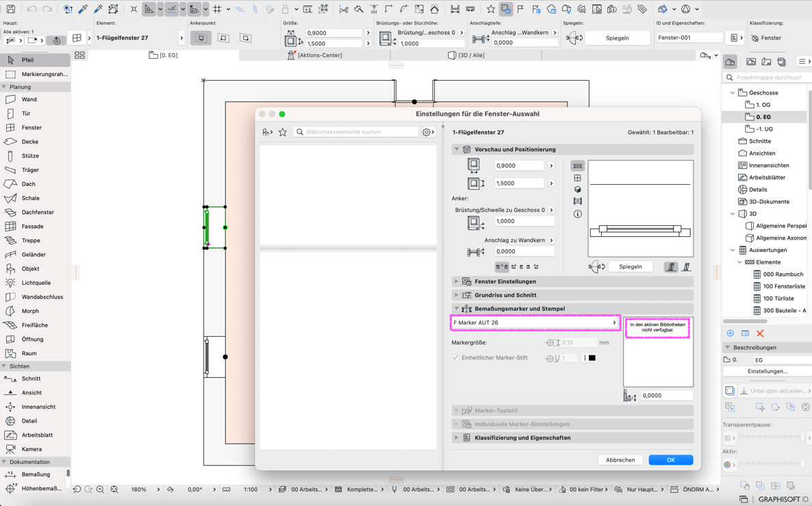The image size is (812, 506).
Task: Expand the Grundriss und Schnitt panel
Action: [457, 294]
